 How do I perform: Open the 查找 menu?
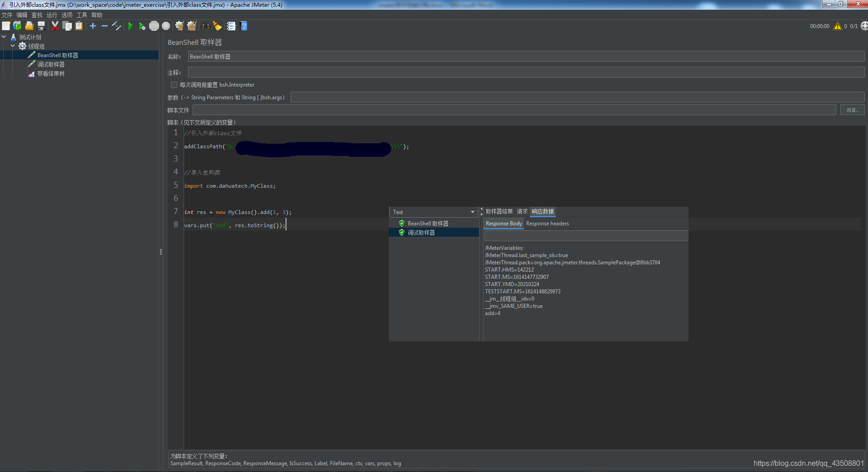(x=37, y=15)
